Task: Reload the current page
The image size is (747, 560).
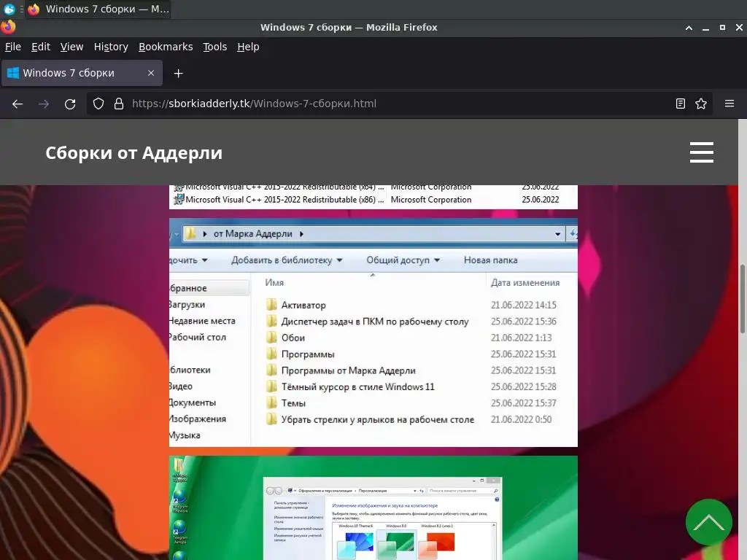Action: pos(70,104)
